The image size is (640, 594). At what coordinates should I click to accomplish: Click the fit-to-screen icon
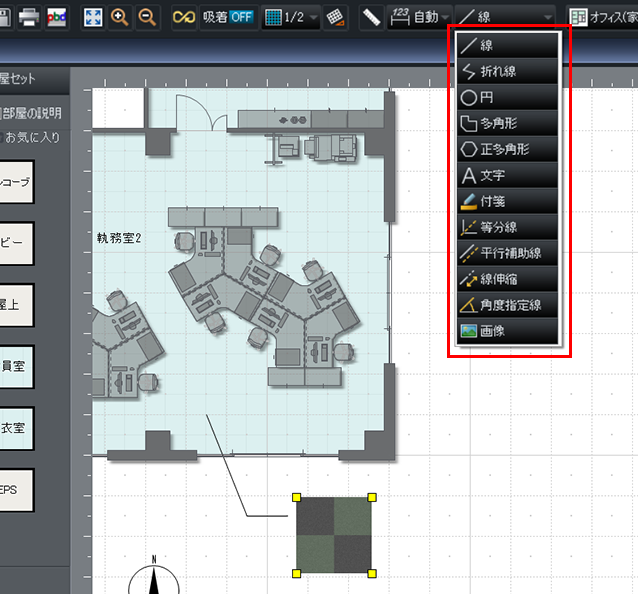(93, 17)
